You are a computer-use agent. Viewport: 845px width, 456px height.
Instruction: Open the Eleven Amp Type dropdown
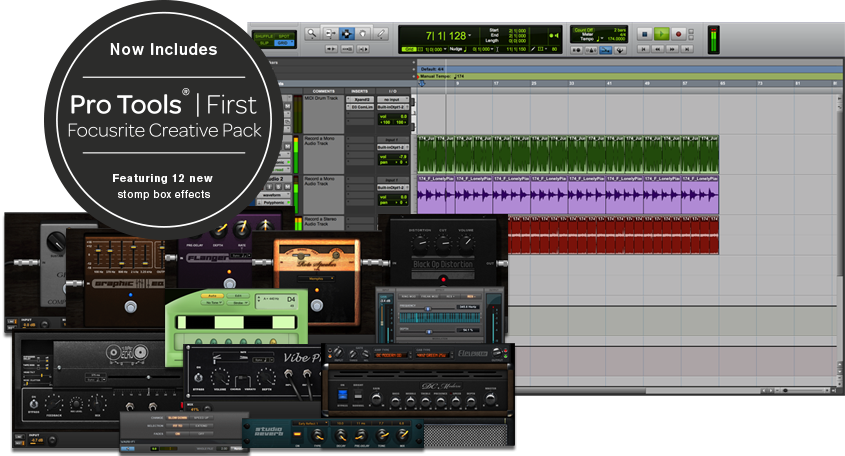pos(391,355)
